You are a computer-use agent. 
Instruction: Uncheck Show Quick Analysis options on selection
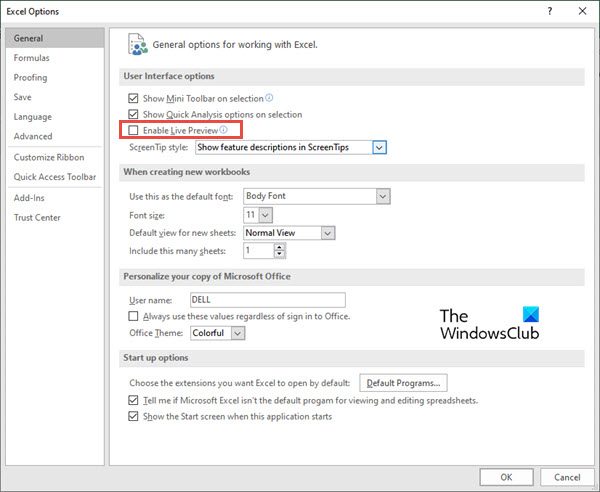coord(133,114)
